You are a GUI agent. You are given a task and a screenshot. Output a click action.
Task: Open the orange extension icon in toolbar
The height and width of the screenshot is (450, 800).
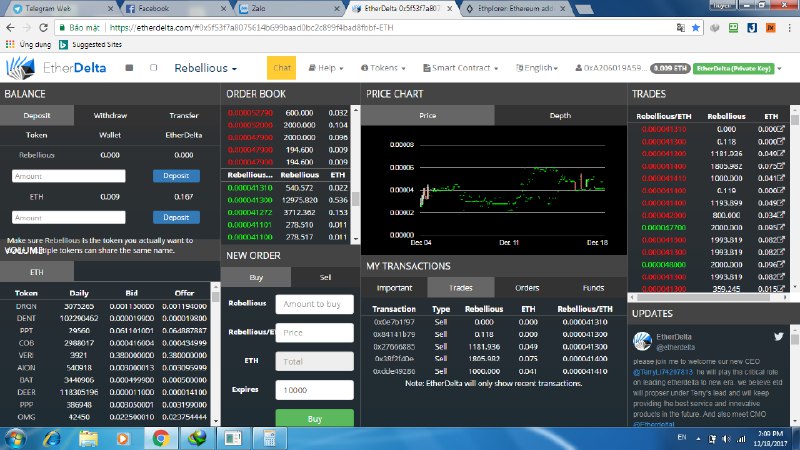pos(770,28)
